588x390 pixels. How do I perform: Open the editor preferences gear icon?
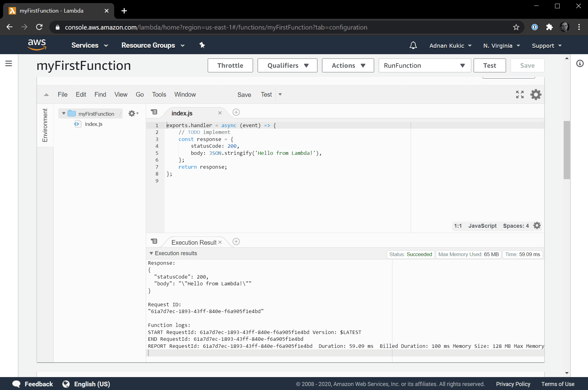[536, 94]
